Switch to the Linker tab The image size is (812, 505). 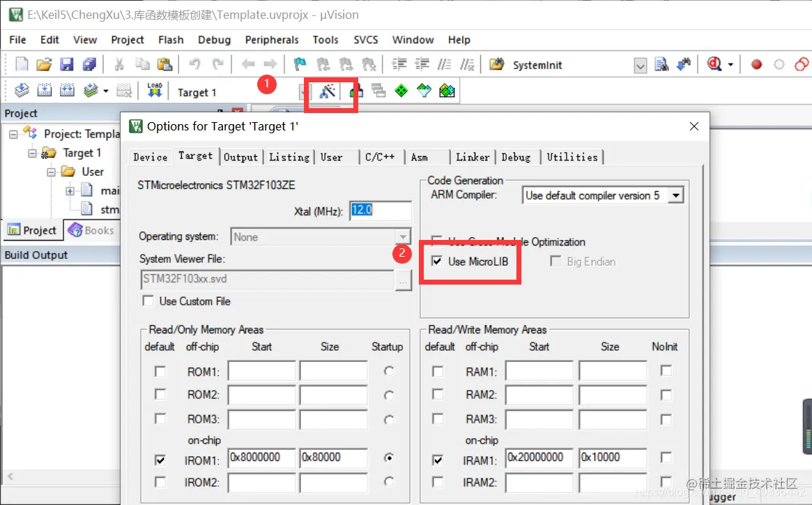[x=473, y=157]
